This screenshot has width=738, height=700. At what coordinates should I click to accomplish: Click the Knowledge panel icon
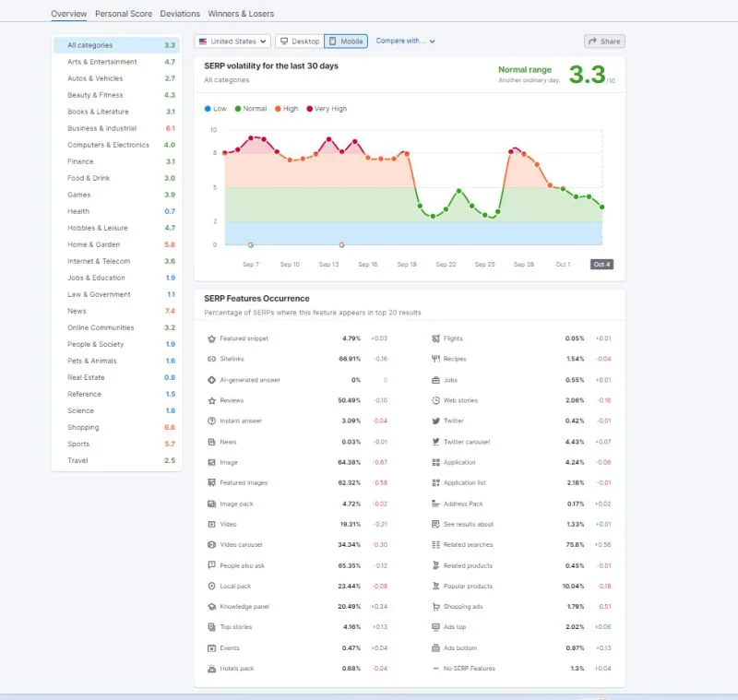(211, 607)
